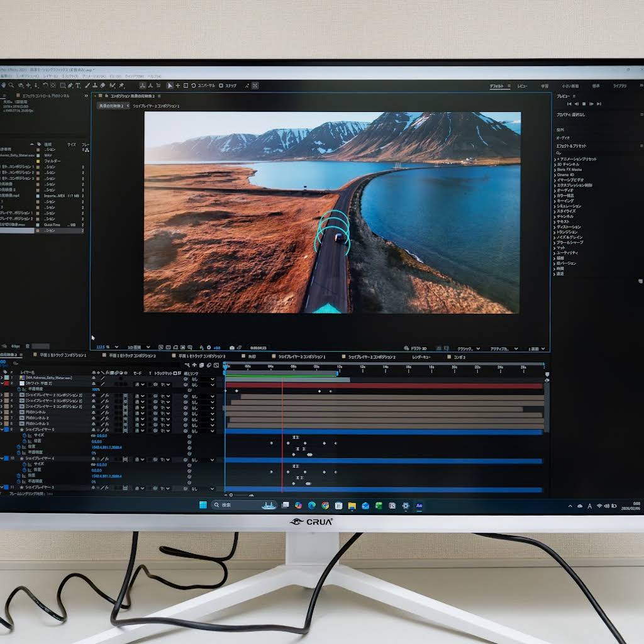Select the Type text tool
Viewport: 644px width, 644px height.
point(78,86)
